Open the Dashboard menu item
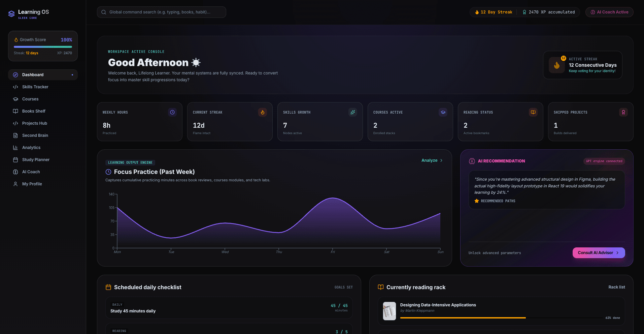Screen dimensions: 644x334 click(43, 75)
